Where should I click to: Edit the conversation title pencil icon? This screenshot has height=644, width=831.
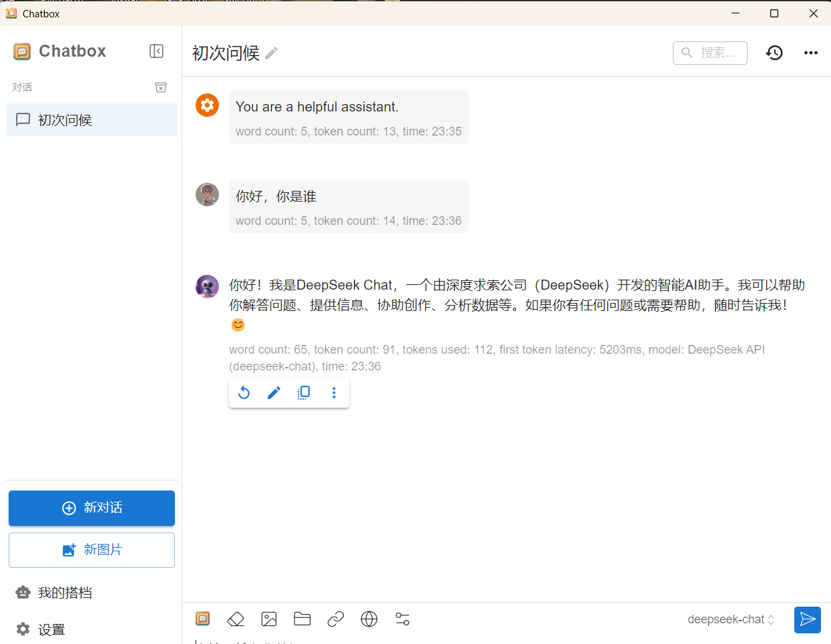[271, 53]
